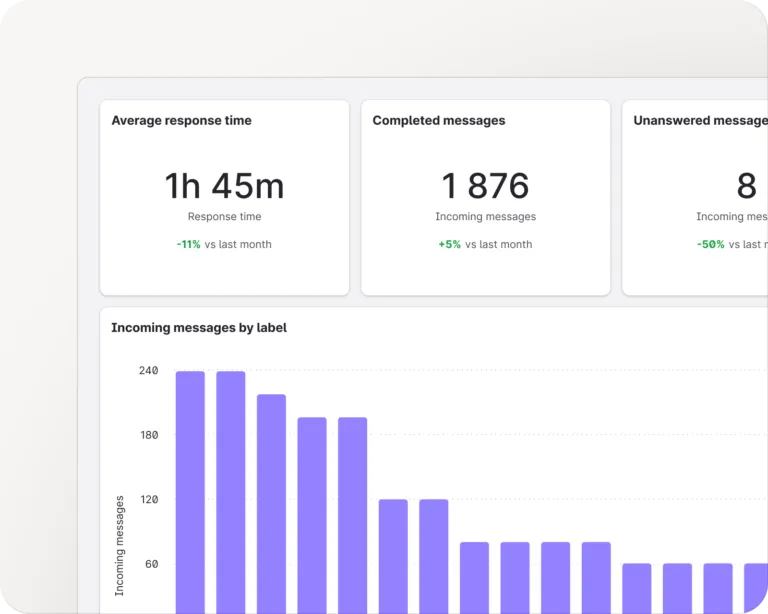Select the Average response time card title
This screenshot has height=614, width=768.
(181, 120)
